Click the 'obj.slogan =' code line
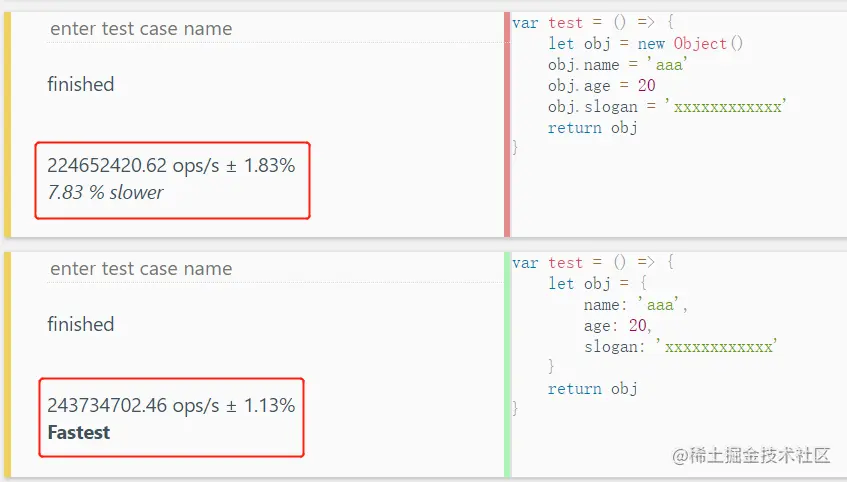847x482 pixels. pos(667,106)
